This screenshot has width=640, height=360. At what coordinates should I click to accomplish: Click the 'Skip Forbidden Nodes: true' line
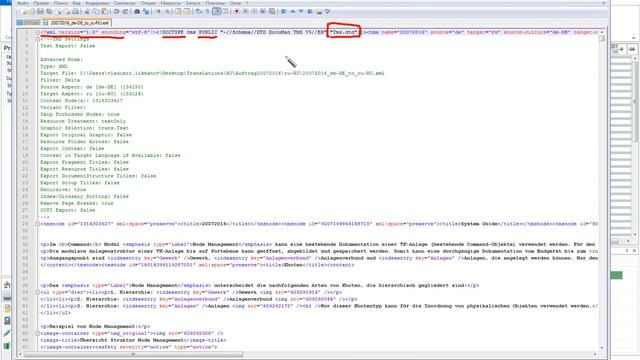click(80, 115)
